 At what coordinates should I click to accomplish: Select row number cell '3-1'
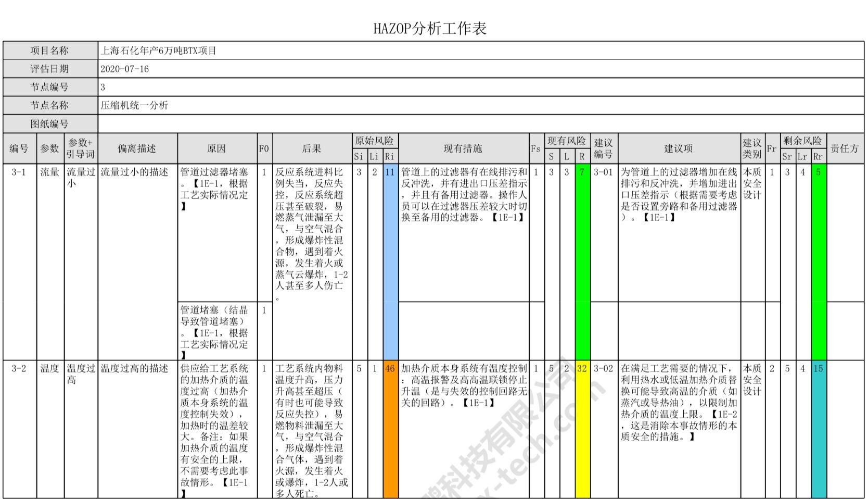(20, 261)
